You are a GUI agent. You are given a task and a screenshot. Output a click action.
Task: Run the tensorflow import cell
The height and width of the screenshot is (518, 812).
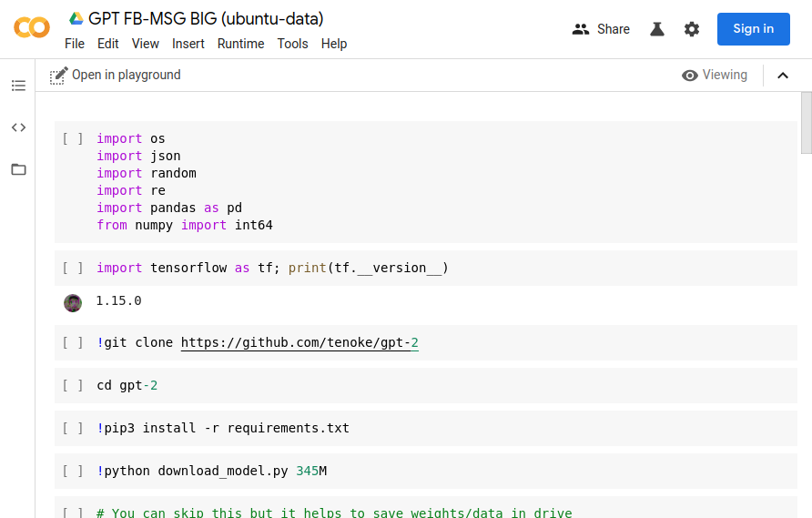tap(73, 268)
